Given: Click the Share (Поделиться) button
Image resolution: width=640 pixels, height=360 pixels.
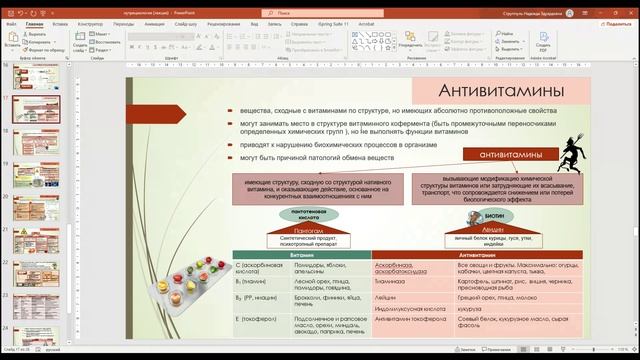Looking at the screenshot, I should (616, 24).
